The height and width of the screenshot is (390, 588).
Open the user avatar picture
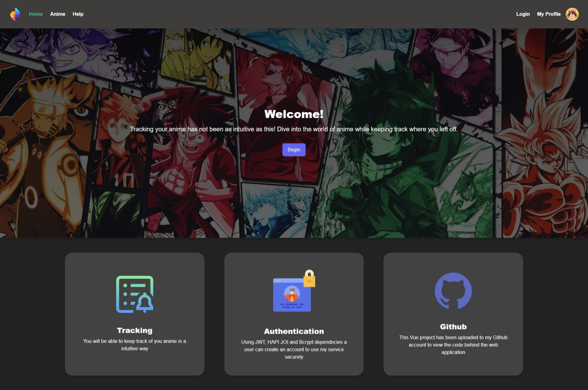(572, 14)
